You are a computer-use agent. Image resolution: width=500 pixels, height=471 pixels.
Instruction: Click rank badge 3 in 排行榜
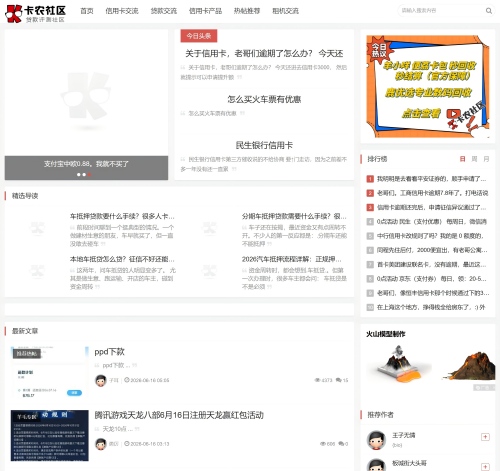(x=370, y=207)
